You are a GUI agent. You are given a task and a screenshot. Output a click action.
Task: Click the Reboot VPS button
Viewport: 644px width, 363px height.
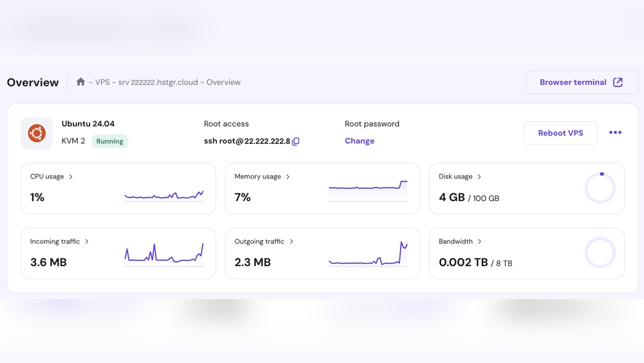(x=560, y=133)
